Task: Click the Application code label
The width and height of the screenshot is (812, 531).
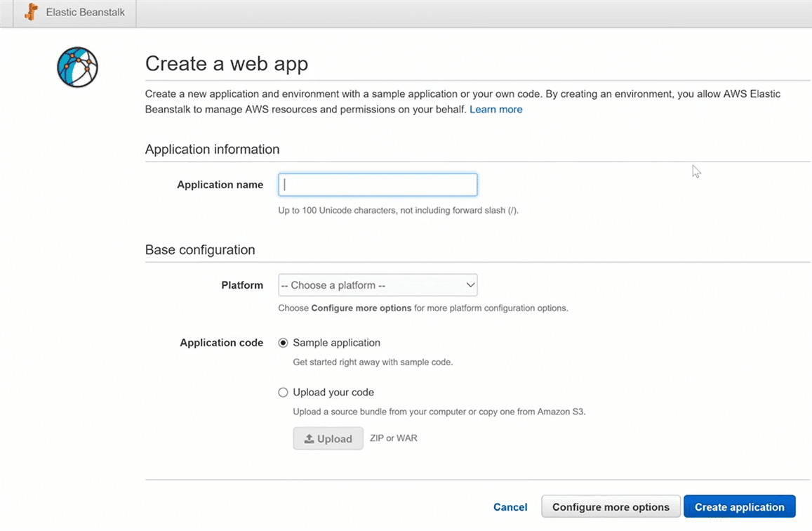Action: click(x=221, y=343)
